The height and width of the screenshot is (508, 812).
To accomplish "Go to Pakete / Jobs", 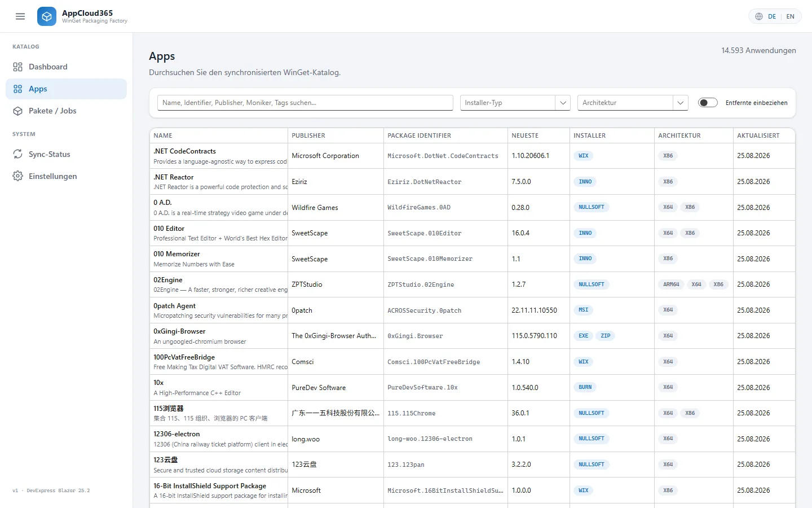I will (67, 111).
